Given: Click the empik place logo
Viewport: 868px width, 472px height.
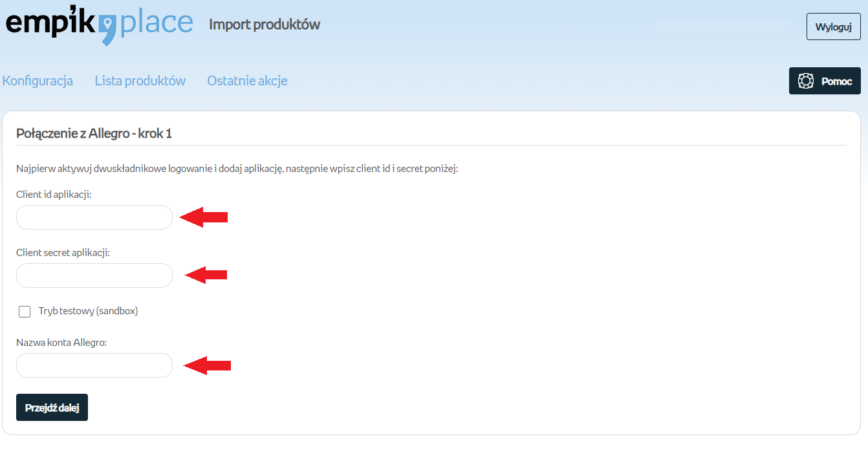Looking at the screenshot, I should [99, 25].
